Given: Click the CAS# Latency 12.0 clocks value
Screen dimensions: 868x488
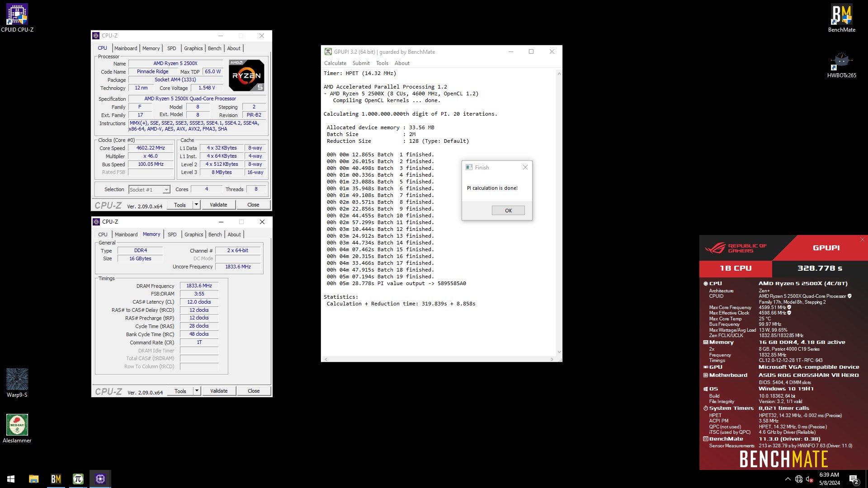Looking at the screenshot, I should (199, 302).
